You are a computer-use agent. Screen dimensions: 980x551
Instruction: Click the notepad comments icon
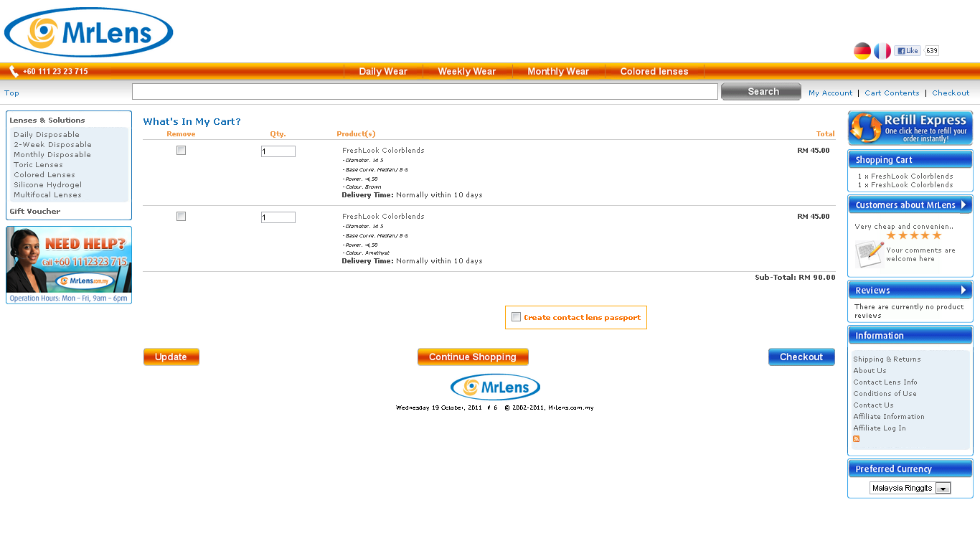[869, 254]
